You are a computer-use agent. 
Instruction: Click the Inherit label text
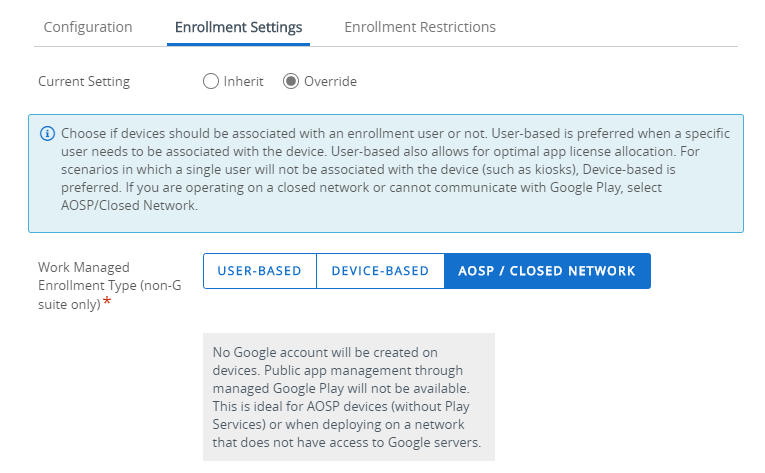(243, 81)
